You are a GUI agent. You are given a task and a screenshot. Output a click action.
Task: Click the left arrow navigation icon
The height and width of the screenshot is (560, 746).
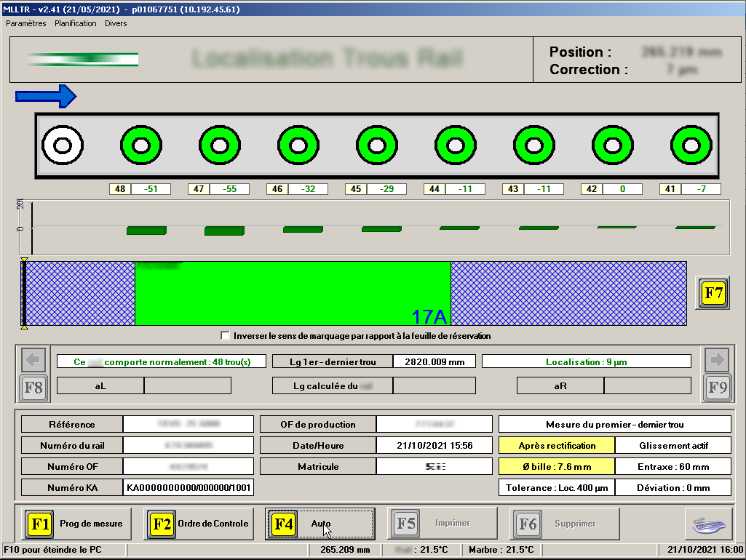[35, 360]
